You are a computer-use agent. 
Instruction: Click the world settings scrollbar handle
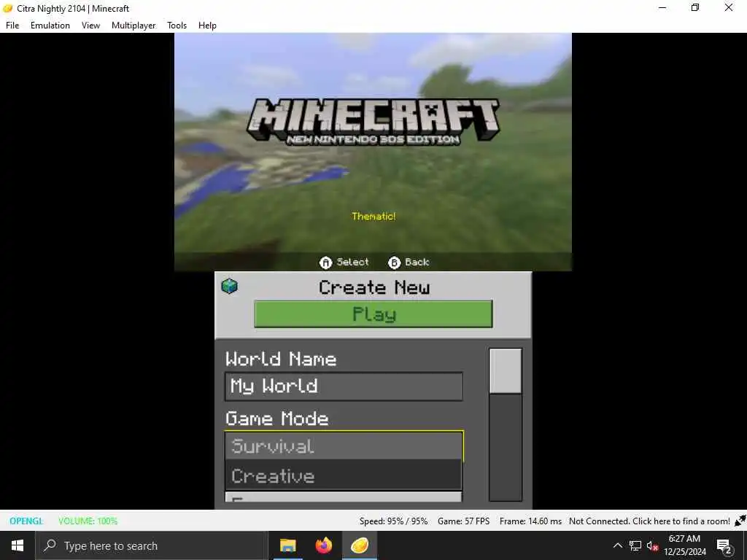click(x=506, y=371)
